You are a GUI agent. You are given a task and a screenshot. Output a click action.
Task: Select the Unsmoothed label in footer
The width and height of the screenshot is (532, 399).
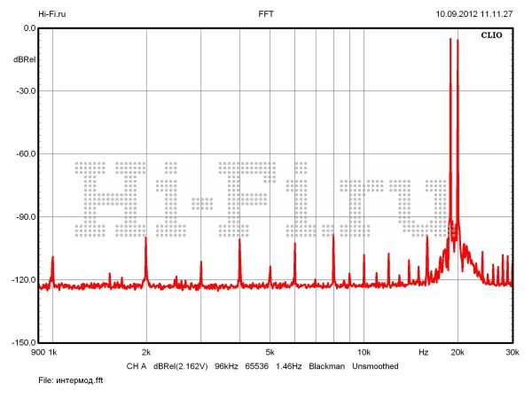pyautogui.click(x=375, y=365)
